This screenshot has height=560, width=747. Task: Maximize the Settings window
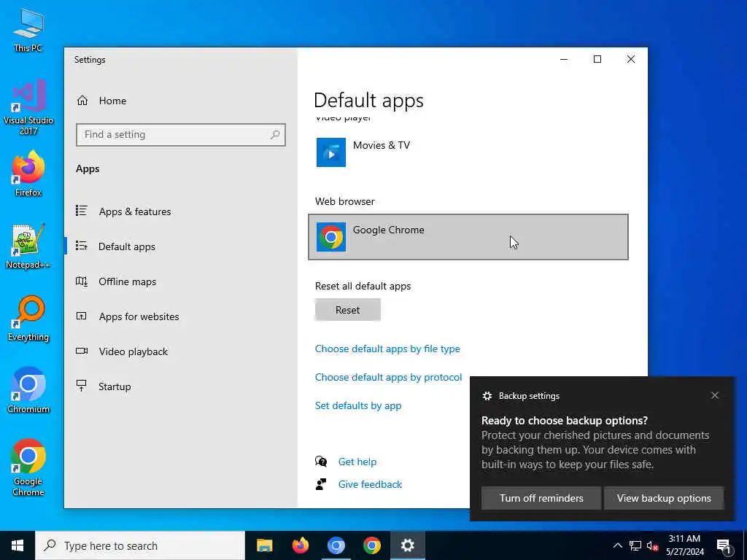click(x=597, y=60)
